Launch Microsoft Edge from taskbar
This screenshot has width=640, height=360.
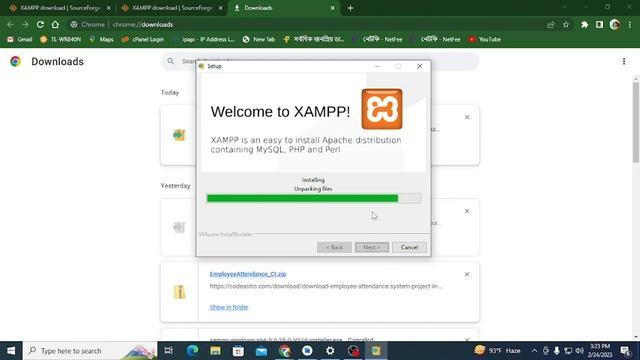click(192, 351)
